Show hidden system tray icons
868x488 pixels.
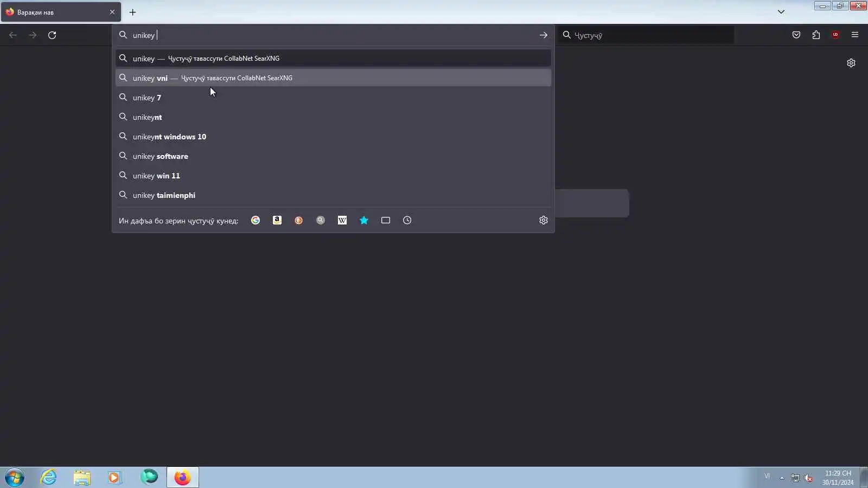pos(782,478)
